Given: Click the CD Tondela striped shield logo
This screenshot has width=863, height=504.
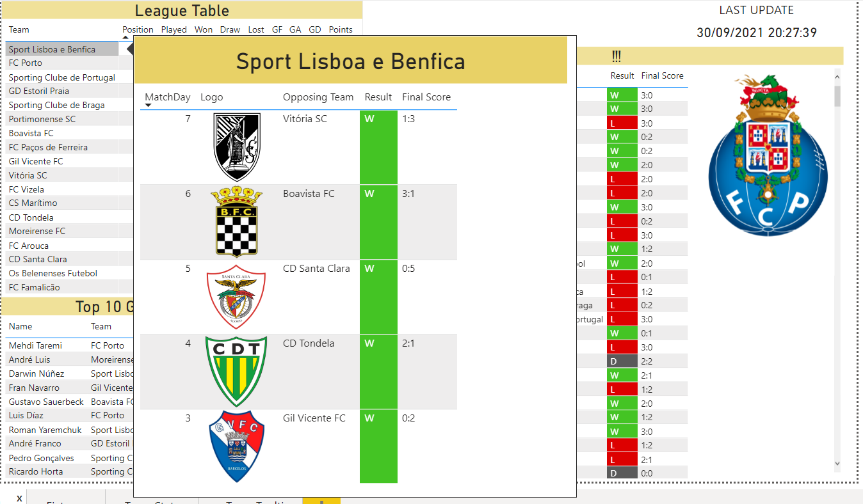Looking at the screenshot, I should 237,371.
